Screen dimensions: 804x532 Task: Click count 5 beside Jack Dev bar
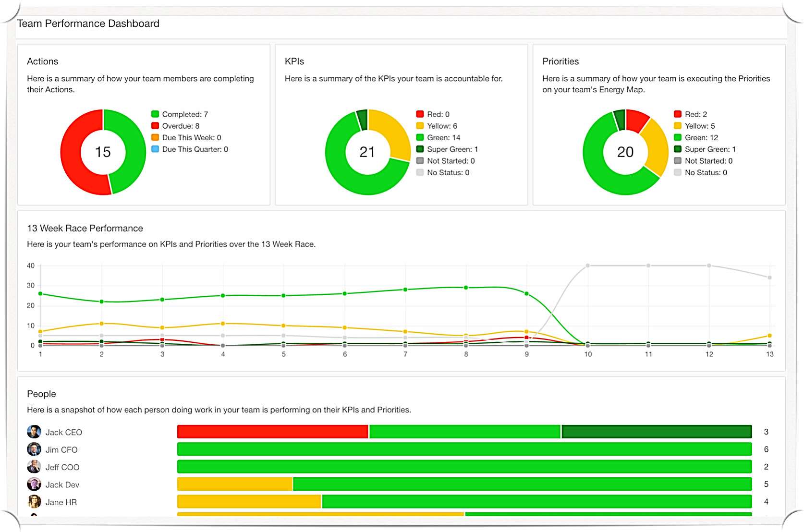tap(766, 484)
